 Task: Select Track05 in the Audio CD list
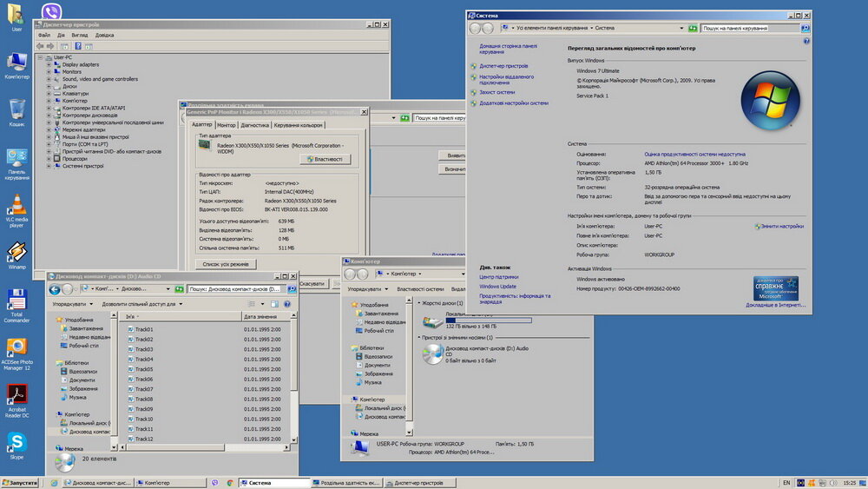(x=144, y=369)
